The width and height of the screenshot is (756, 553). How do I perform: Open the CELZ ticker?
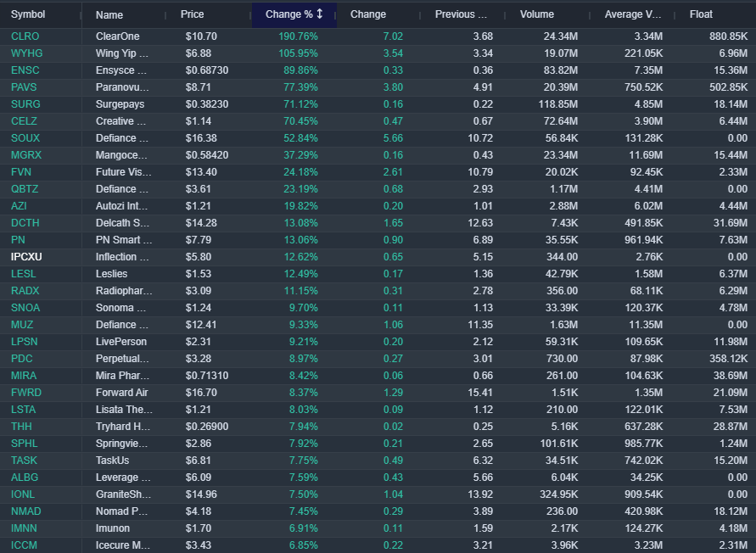pos(24,121)
